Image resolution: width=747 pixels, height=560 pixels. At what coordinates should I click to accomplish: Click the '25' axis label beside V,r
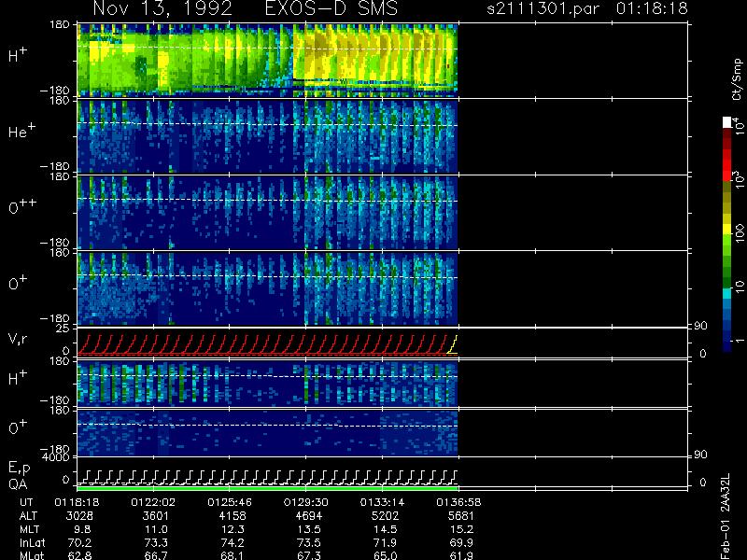point(63,329)
